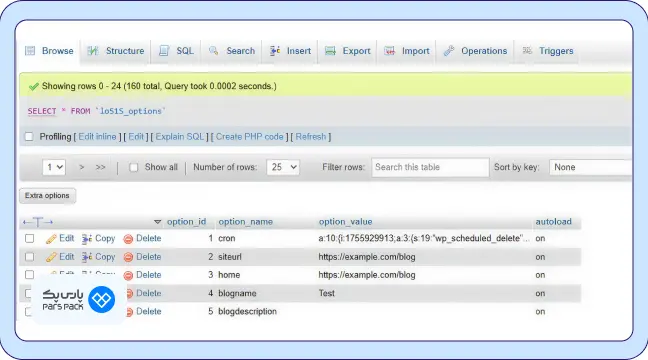Go to the next page arrow
Viewport: 648px width, 360px height.
pyautogui.click(x=81, y=167)
